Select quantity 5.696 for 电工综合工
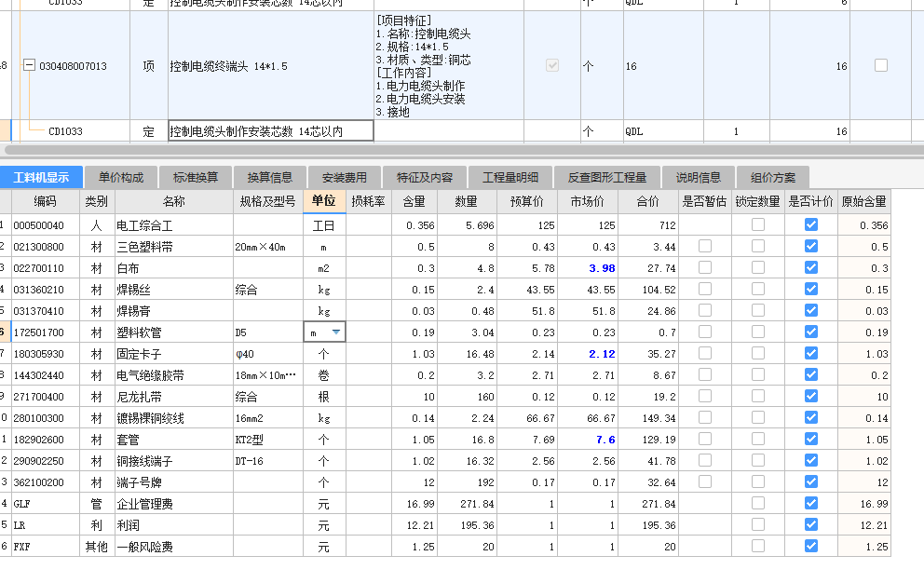 pyautogui.click(x=467, y=225)
